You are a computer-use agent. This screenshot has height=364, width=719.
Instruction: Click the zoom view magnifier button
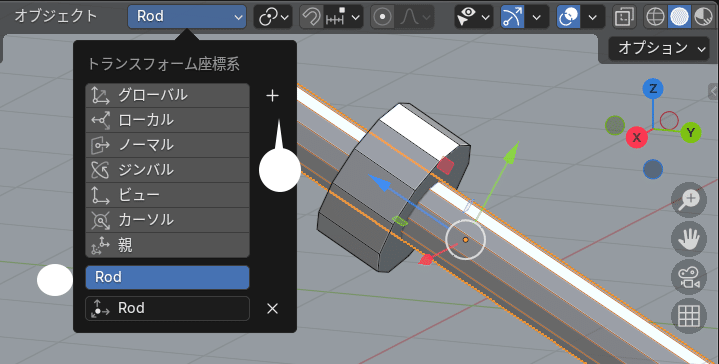(689, 200)
